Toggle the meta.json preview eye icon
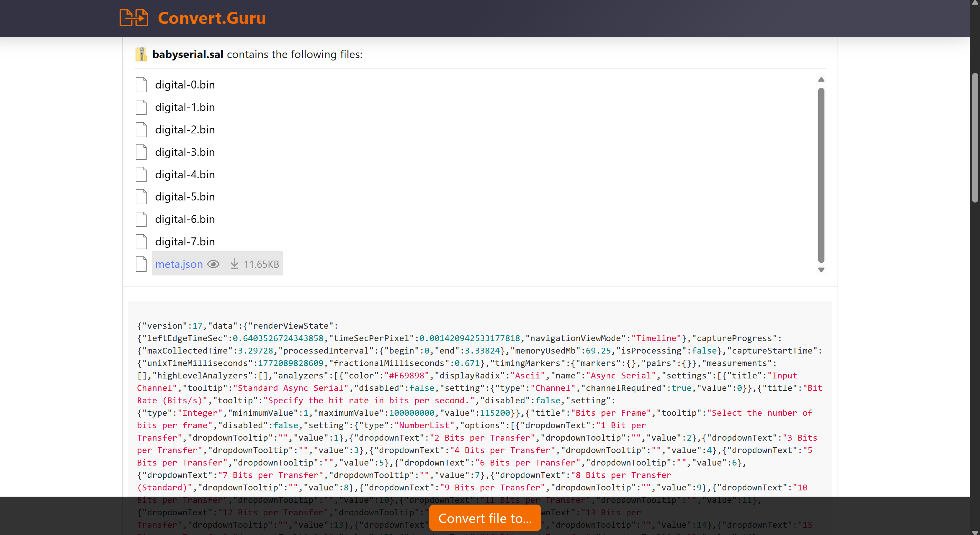 213,264
